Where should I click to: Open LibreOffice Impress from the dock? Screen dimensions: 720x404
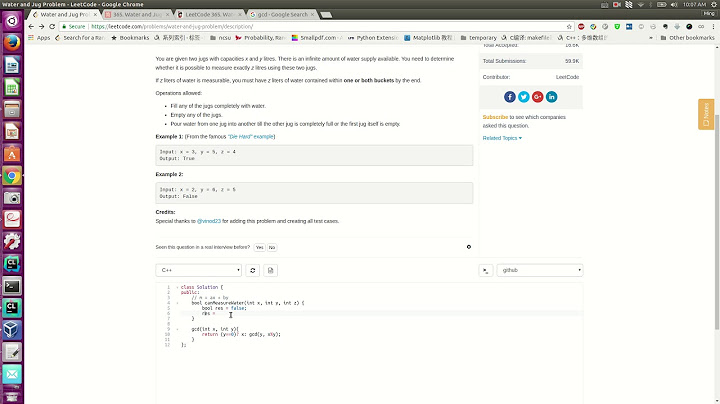point(12,131)
